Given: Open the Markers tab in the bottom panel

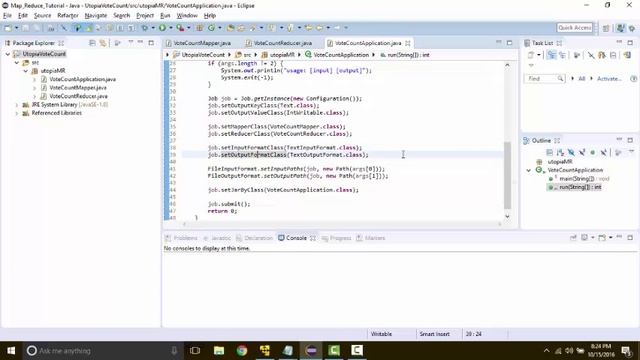Looking at the screenshot, I should pos(371,238).
